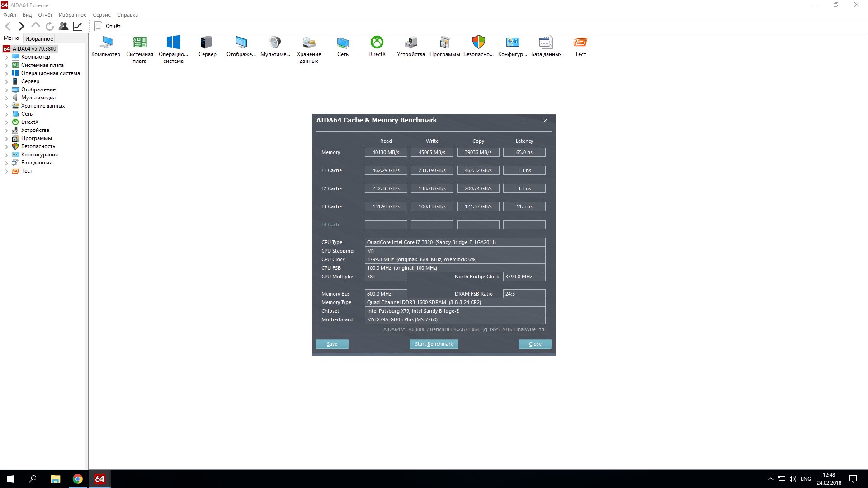Open Chrome from the Windows taskbar
The height and width of the screenshot is (488, 868).
pyautogui.click(x=78, y=479)
